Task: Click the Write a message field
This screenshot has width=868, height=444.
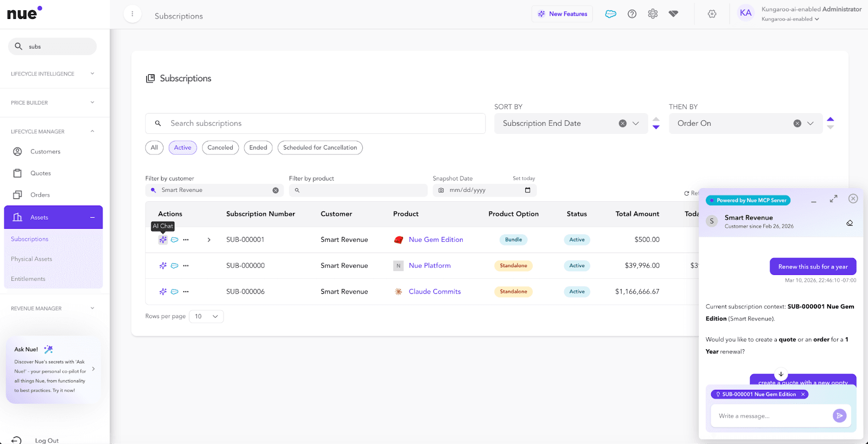Action: click(771, 416)
